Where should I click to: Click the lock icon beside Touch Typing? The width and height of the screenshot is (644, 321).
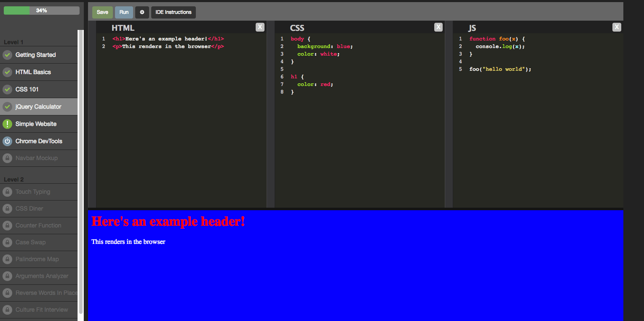pyautogui.click(x=7, y=192)
